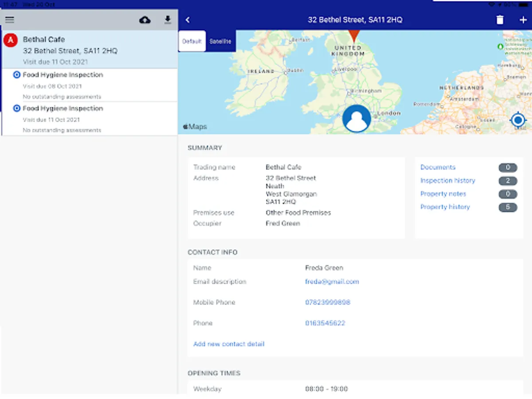
Task: Tap the red map pin marker
Action: click(x=353, y=35)
